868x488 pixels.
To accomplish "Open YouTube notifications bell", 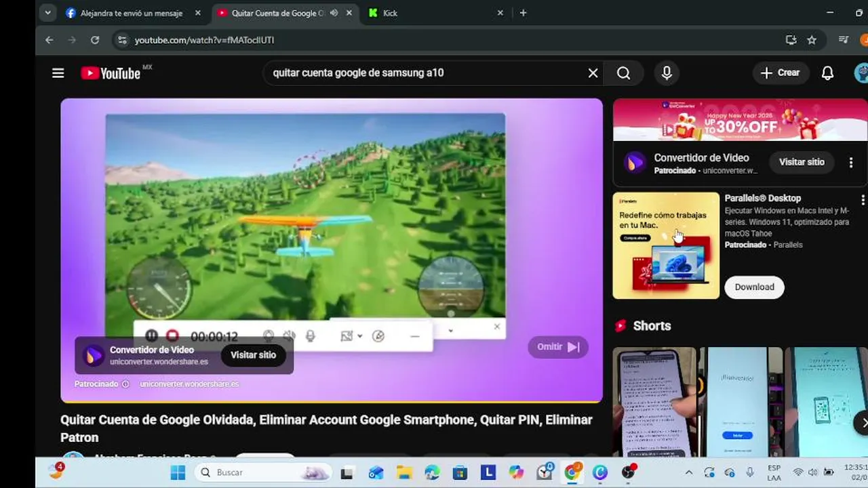I will point(827,73).
